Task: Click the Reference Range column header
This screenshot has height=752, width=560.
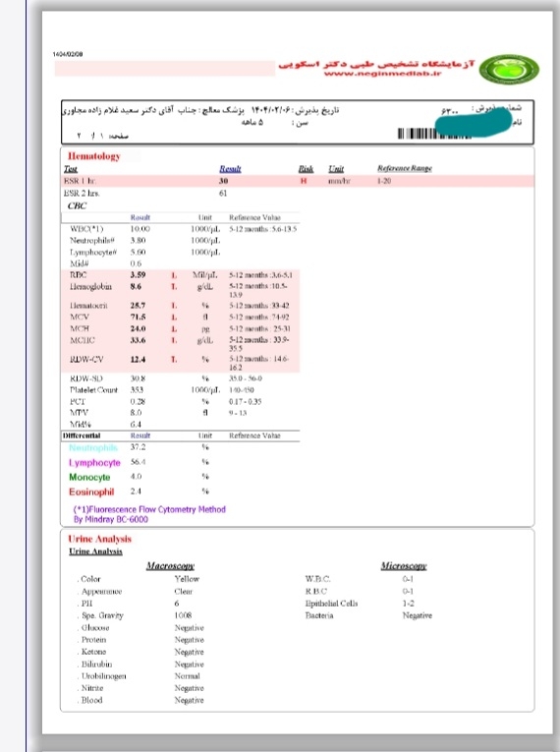Action: click(405, 168)
